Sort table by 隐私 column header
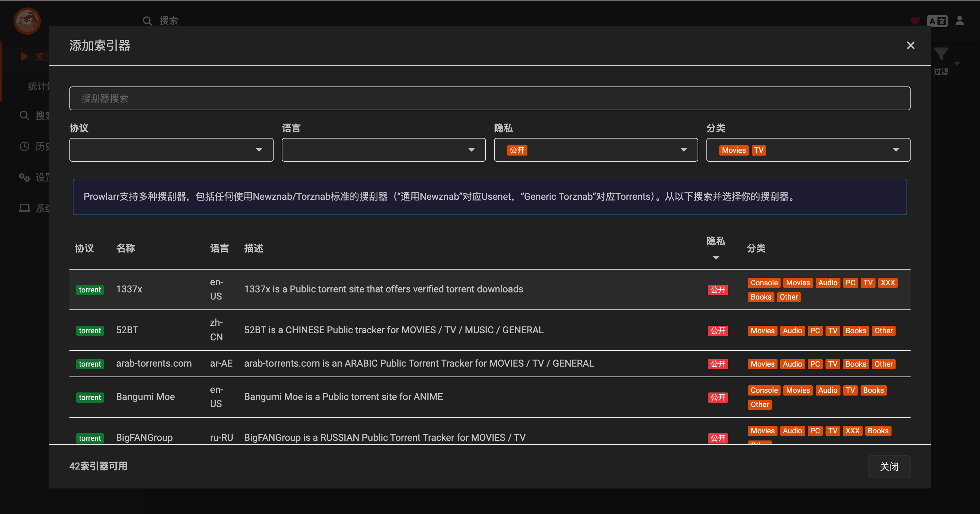This screenshot has width=980, height=514. pyautogui.click(x=716, y=242)
